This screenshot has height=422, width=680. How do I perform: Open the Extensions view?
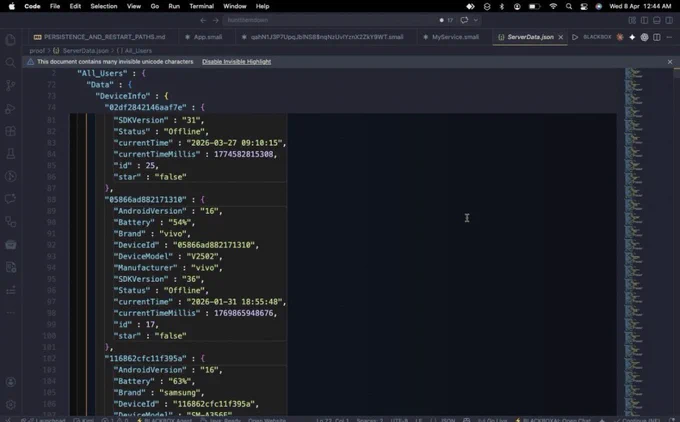pos(10,131)
